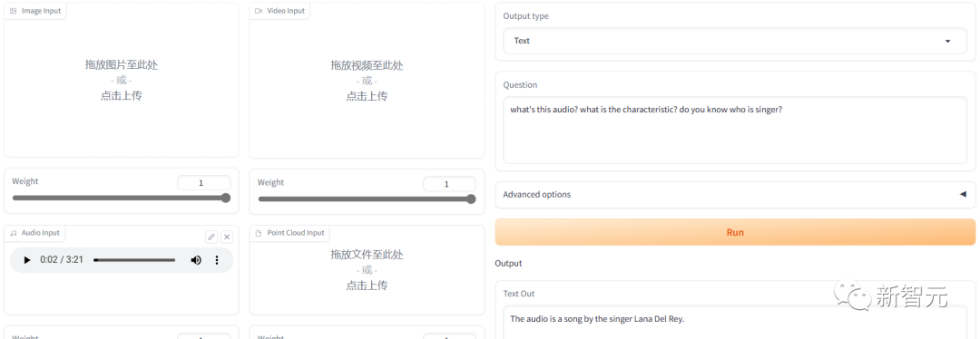Upload a file in Point Cloud Input area

(367, 270)
